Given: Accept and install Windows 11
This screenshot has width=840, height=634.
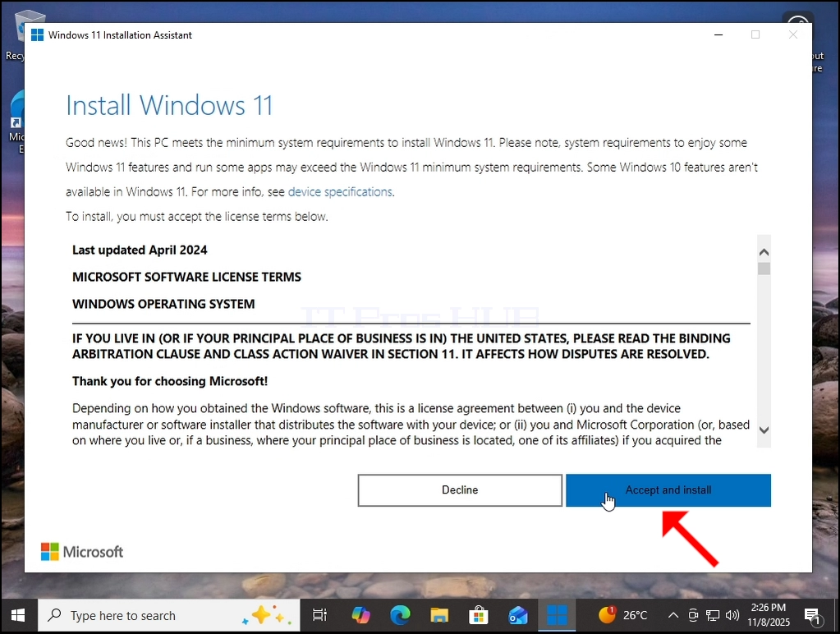Looking at the screenshot, I should (x=668, y=489).
